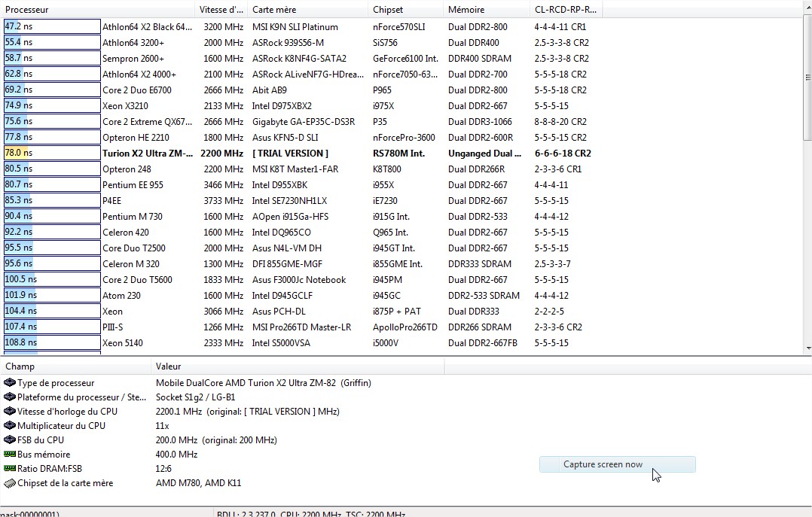Click the Ratio DRAM:FSB memory icon
This screenshot has width=812, height=517.
tap(9, 468)
